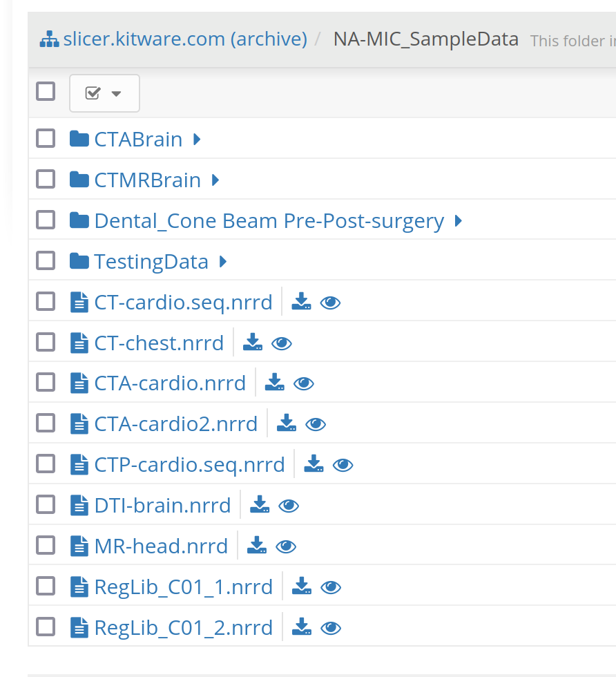Click the folder icon beside CTABrain
Viewport: 616px width, 677px height.
point(78,137)
